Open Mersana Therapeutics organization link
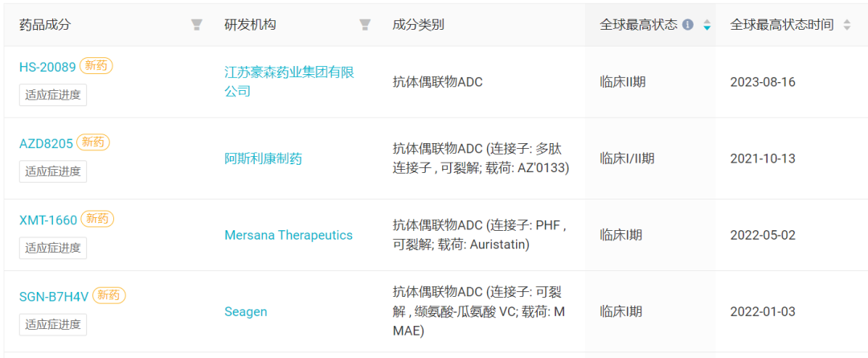Screen dimensions: 868x358 289,235
